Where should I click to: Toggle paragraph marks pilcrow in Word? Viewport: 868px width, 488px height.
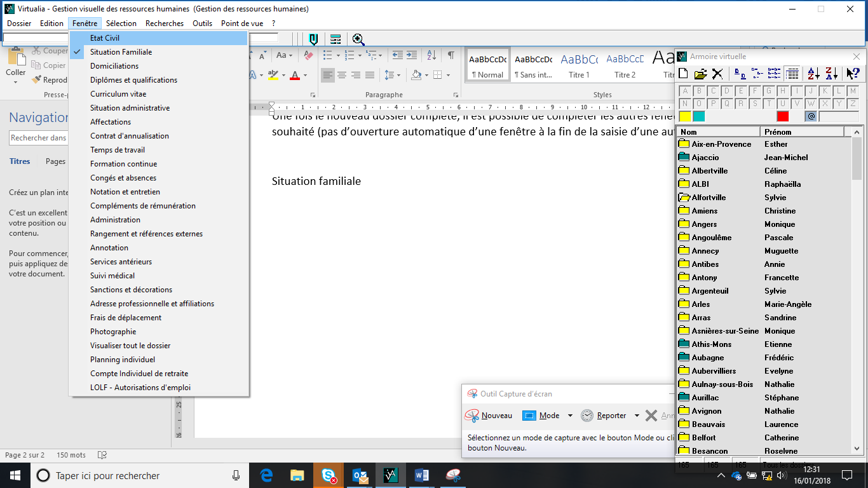pos(451,55)
